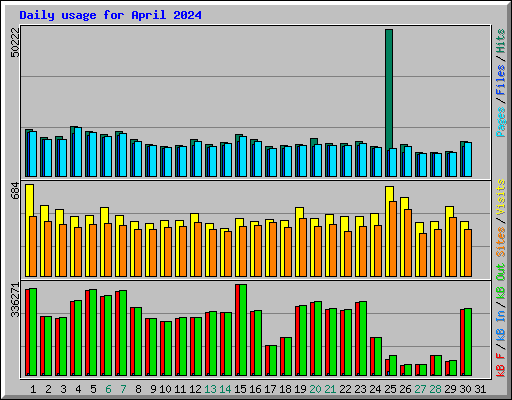Click day label 4 on the x-axis
The height and width of the screenshot is (400, 512).
click(x=78, y=389)
